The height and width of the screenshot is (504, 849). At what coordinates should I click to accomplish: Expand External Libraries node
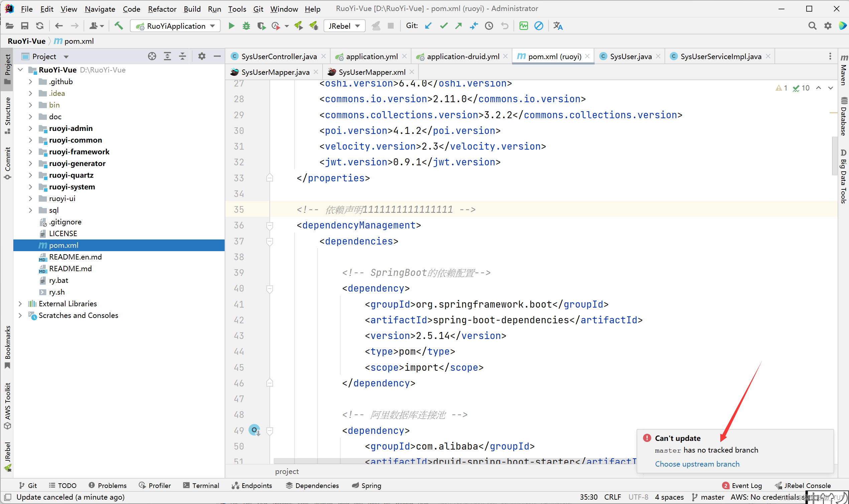(x=20, y=304)
